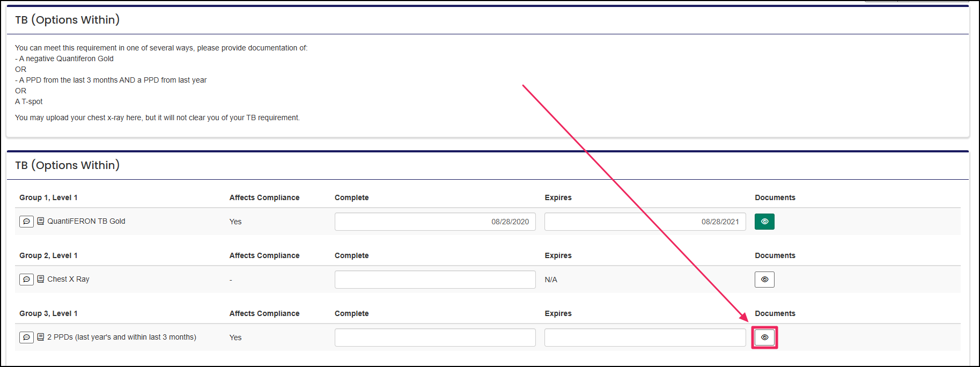The height and width of the screenshot is (367, 980).
Task: Click the QuantiFERON Expires date field 08/28/2021
Action: [x=645, y=222]
